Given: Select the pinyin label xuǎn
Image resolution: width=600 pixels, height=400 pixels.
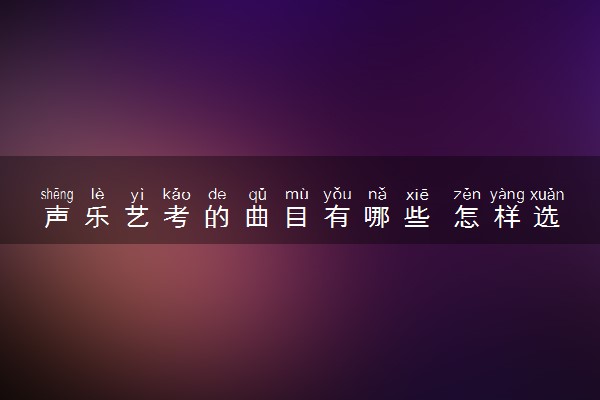Looking at the screenshot, I should coord(547,194).
